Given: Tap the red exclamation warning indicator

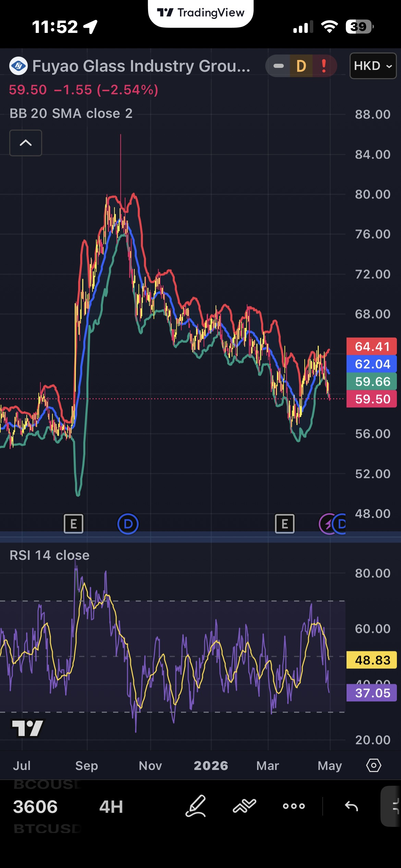Looking at the screenshot, I should pyautogui.click(x=324, y=66).
